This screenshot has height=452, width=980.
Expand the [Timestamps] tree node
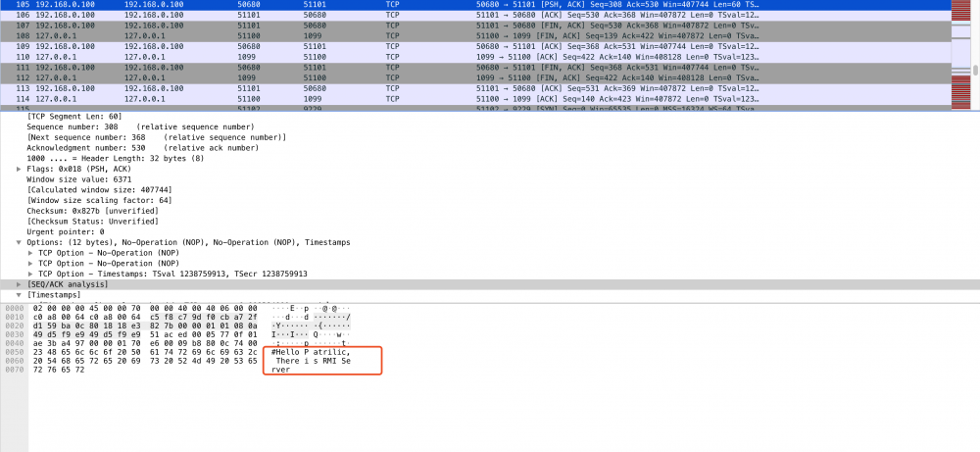(x=19, y=294)
